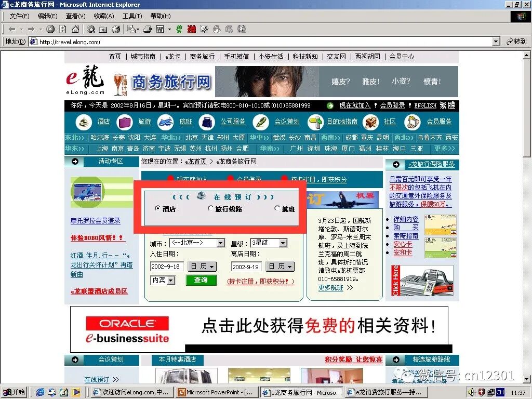Click the ENGLISH language link
This screenshot has height=399, width=532.
pyautogui.click(x=425, y=105)
